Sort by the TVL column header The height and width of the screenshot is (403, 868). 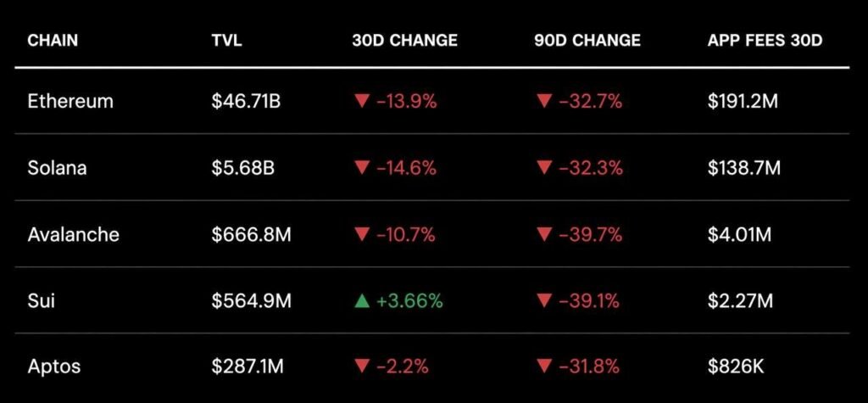point(226,41)
